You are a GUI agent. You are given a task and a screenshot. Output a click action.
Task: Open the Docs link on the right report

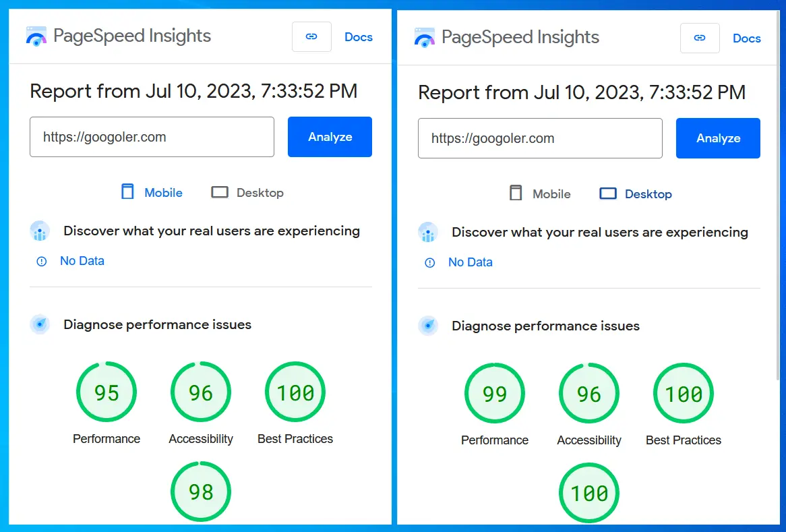pyautogui.click(x=747, y=38)
